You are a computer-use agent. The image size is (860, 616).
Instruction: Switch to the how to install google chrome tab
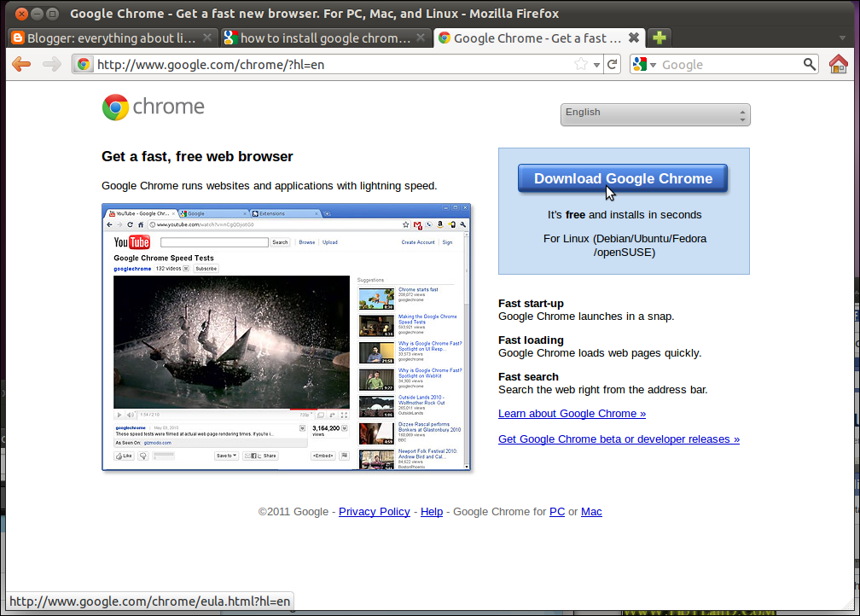[x=326, y=38]
